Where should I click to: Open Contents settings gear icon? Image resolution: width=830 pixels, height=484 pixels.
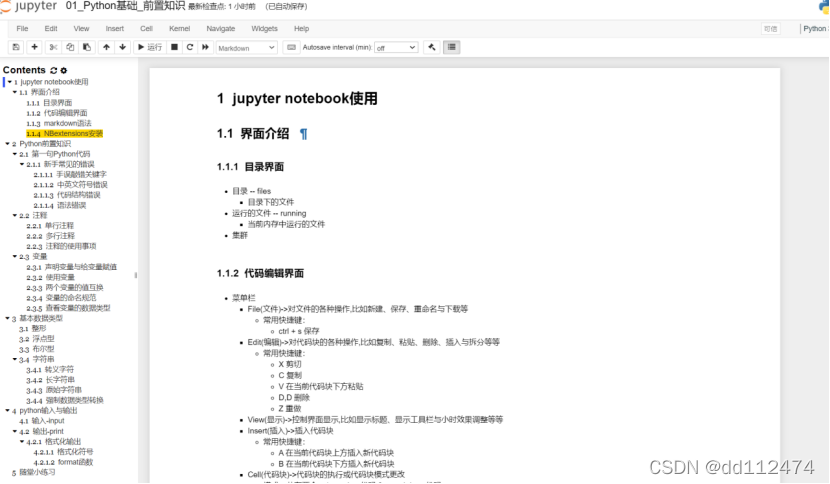tap(64, 70)
